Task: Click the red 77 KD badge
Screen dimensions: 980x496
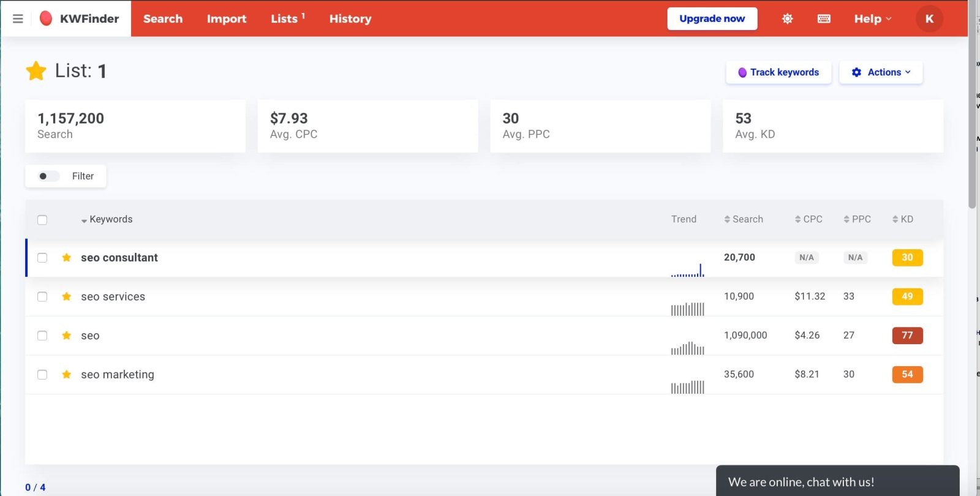Action: pyautogui.click(x=907, y=336)
